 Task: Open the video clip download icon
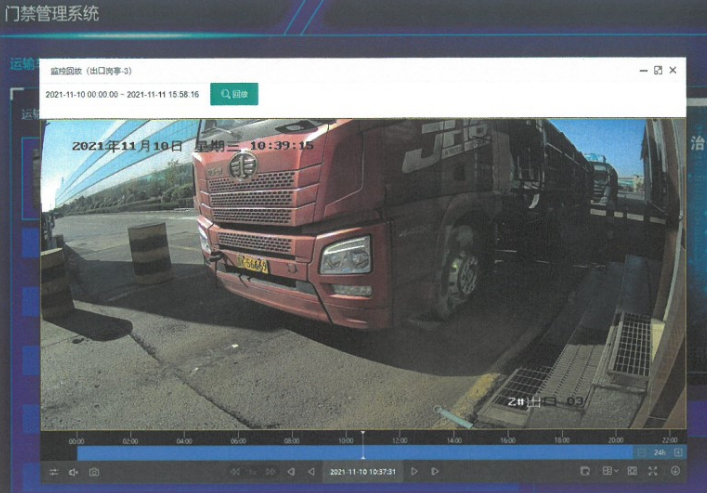point(585,471)
